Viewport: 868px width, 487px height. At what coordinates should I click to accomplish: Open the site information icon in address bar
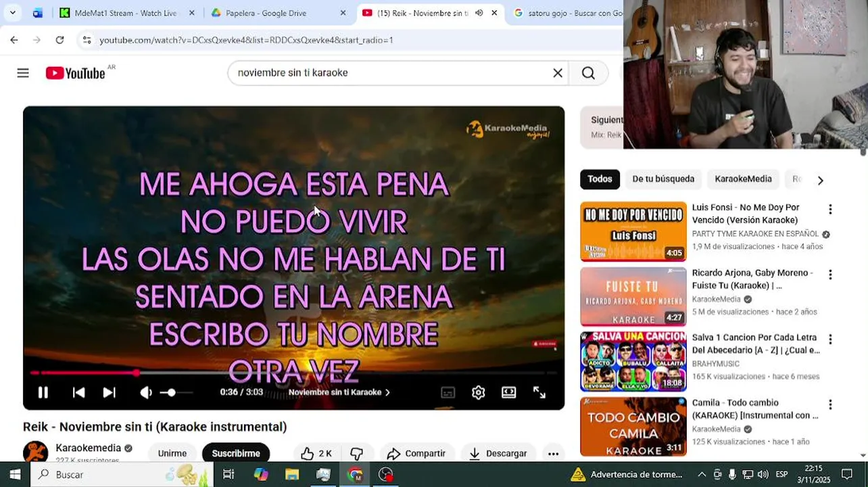coord(87,40)
